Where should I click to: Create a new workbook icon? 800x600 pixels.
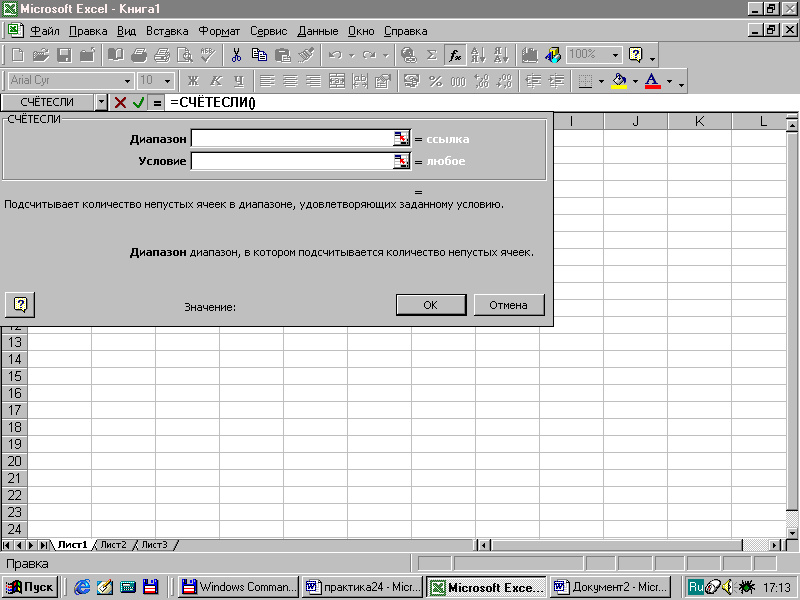(18, 55)
